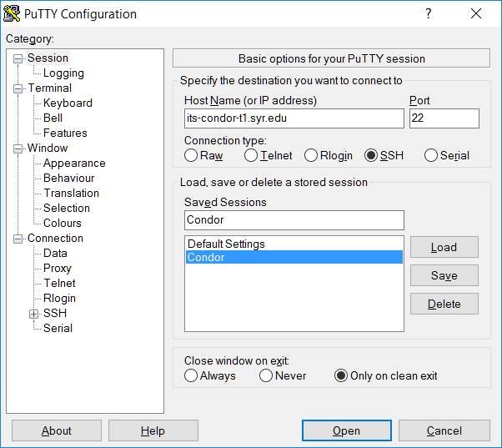Click the Save session button
Viewport: 502px width, 448px height.
pos(444,275)
